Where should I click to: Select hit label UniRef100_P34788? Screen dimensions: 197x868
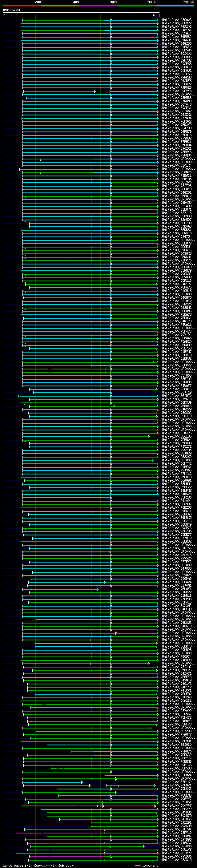pos(177,128)
